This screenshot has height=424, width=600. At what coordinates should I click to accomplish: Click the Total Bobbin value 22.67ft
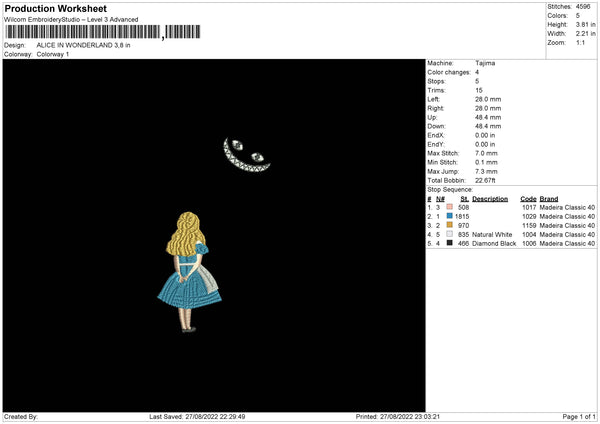pos(485,180)
